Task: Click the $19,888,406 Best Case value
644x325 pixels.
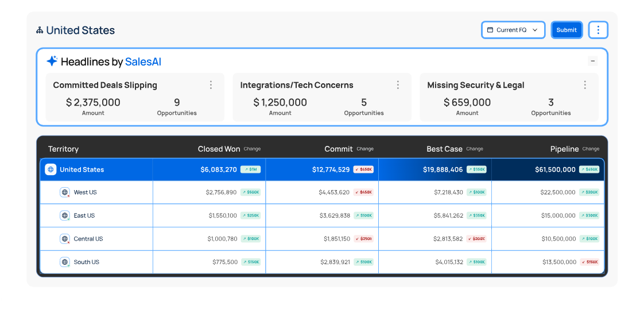Action: [443, 169]
